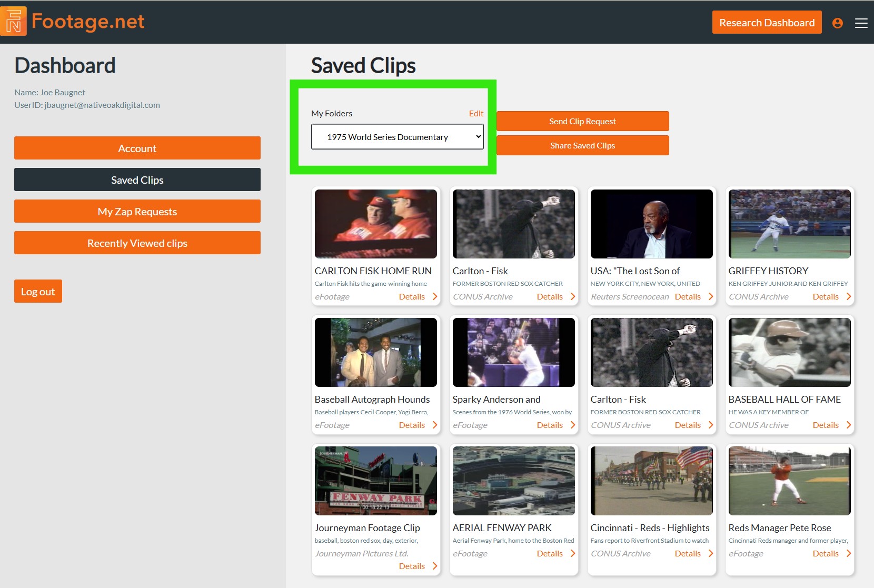Screen dimensions: 874x588
Task: Click arrow beside GRIFFEY HISTORY Details
Action: tap(849, 296)
